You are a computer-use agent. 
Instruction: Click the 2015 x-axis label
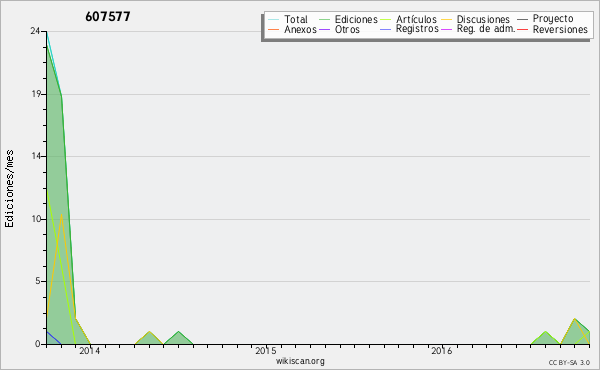[266, 351]
